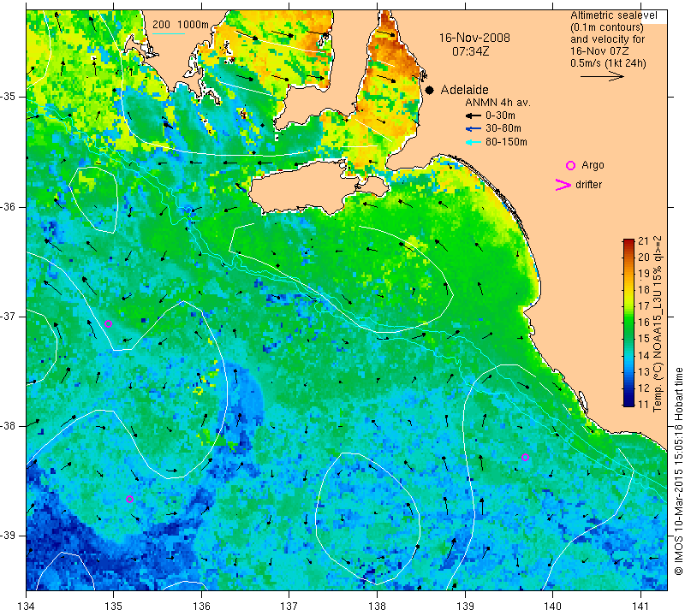Screen dimensions: 685x616
Task: Click the 80-150m legend label
Action: (506, 142)
